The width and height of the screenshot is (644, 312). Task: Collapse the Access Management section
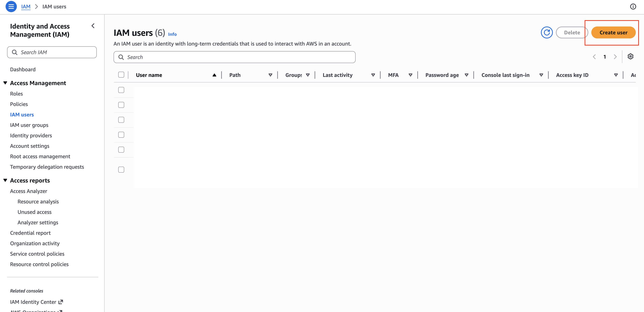[x=5, y=83]
